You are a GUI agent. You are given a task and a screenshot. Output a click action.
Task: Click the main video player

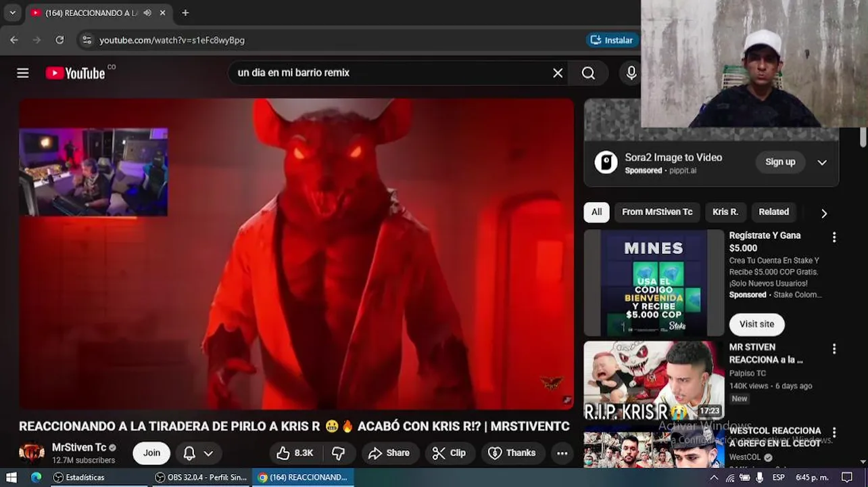coord(296,254)
